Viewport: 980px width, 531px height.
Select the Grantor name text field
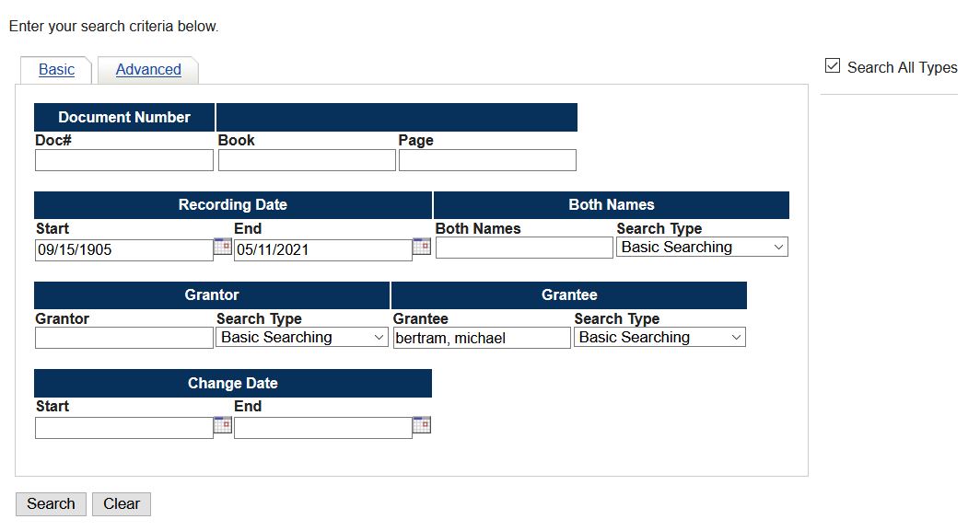[x=124, y=338]
